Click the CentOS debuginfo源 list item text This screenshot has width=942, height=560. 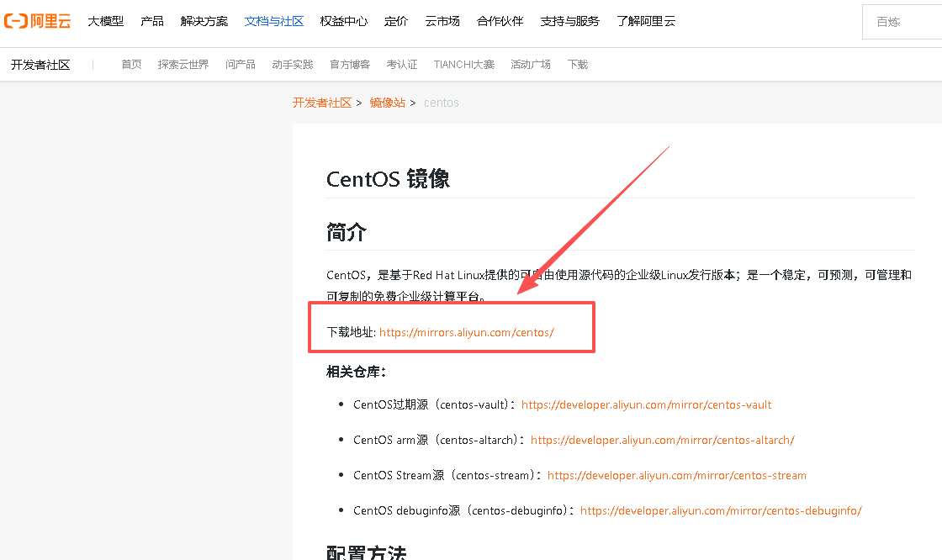pos(463,510)
